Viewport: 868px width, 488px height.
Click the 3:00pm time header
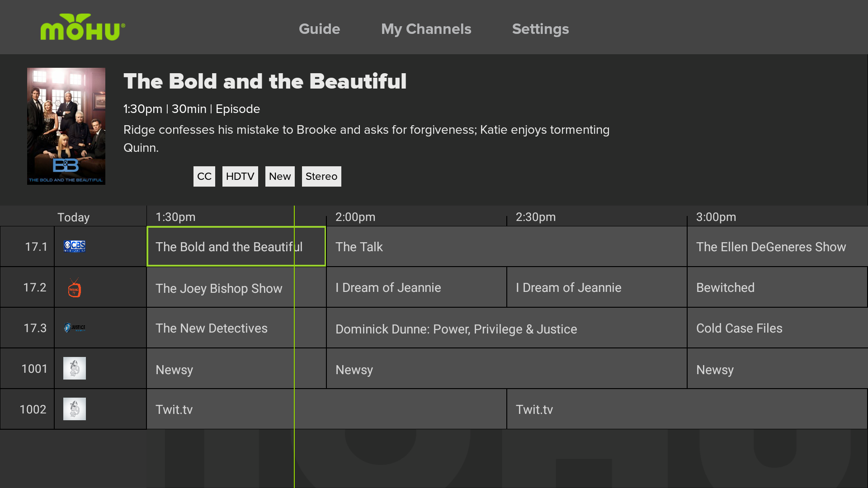[716, 217]
